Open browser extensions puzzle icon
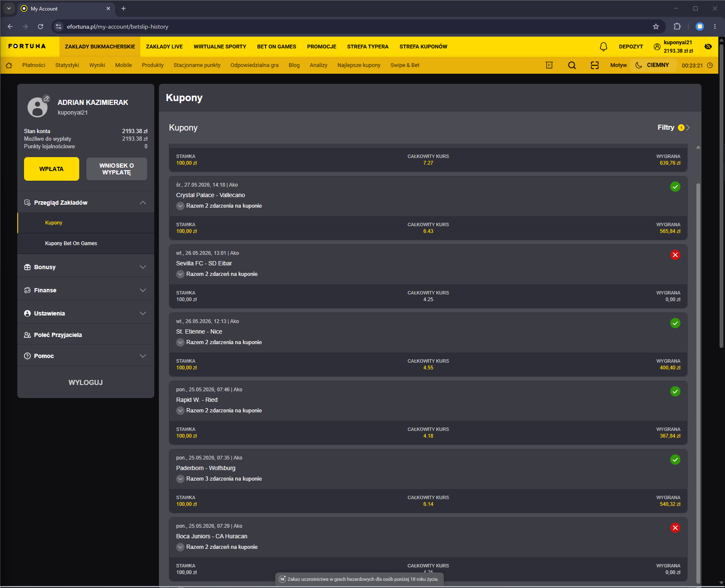The height and width of the screenshot is (588, 725). 677,27
